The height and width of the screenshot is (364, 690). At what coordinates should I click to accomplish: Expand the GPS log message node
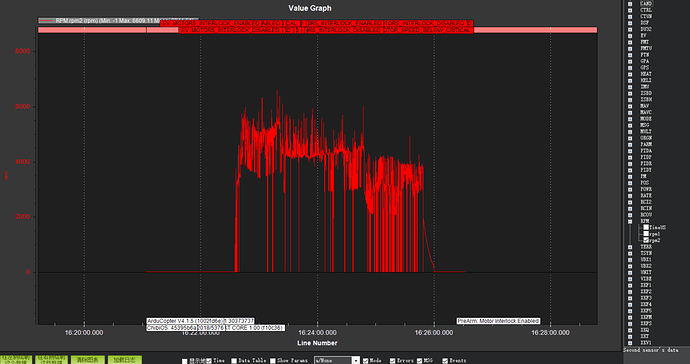(x=630, y=67)
